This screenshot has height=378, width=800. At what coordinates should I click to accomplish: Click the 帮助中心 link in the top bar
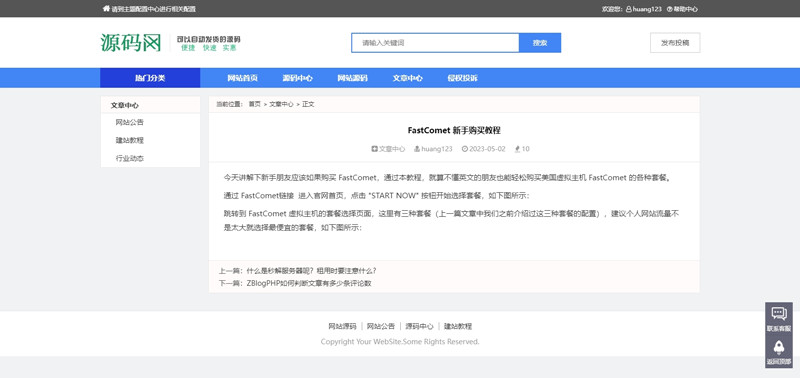[686, 9]
